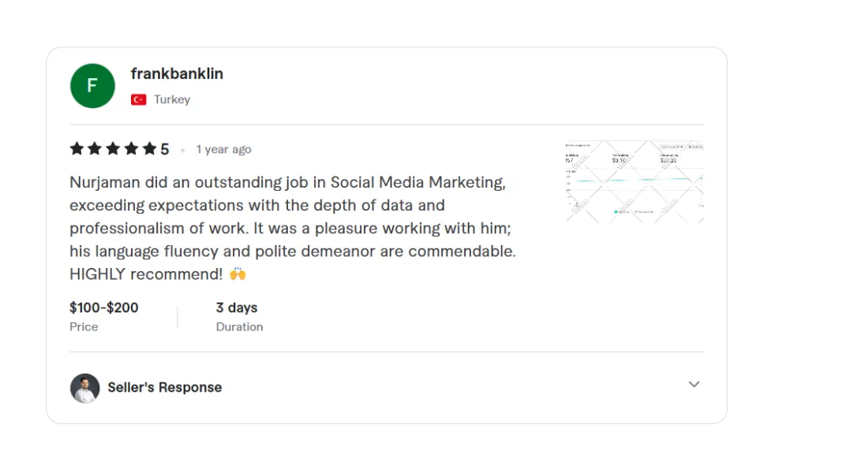The image size is (868, 473).
Task: Click the fourth rating star
Action: [131, 149]
